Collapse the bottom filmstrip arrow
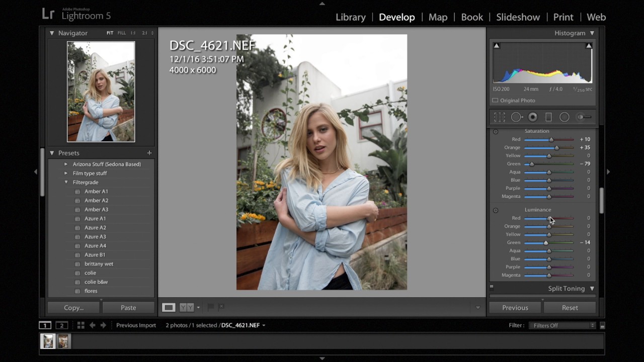This screenshot has width=644, height=362. [322, 358]
